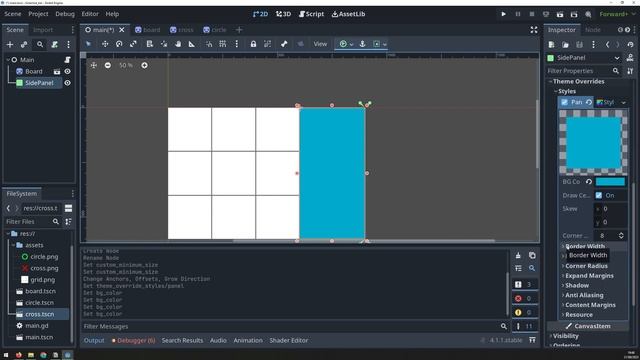Image resolution: width=640 pixels, height=360 pixels.
Task: Toggle grid snap in the toolbar
Action: pyautogui.click(x=222, y=44)
